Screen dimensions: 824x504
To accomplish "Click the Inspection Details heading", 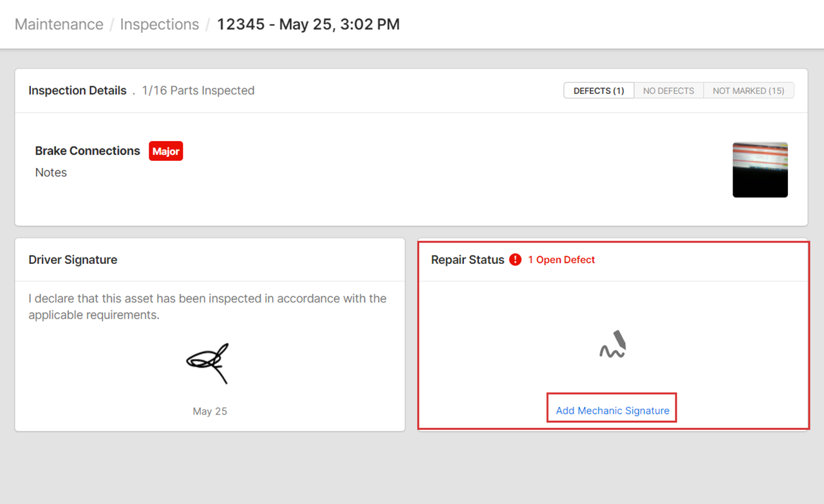I will pyautogui.click(x=77, y=91).
